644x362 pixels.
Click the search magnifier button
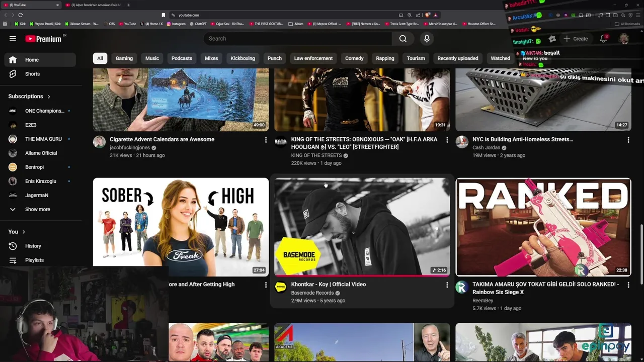403,39
